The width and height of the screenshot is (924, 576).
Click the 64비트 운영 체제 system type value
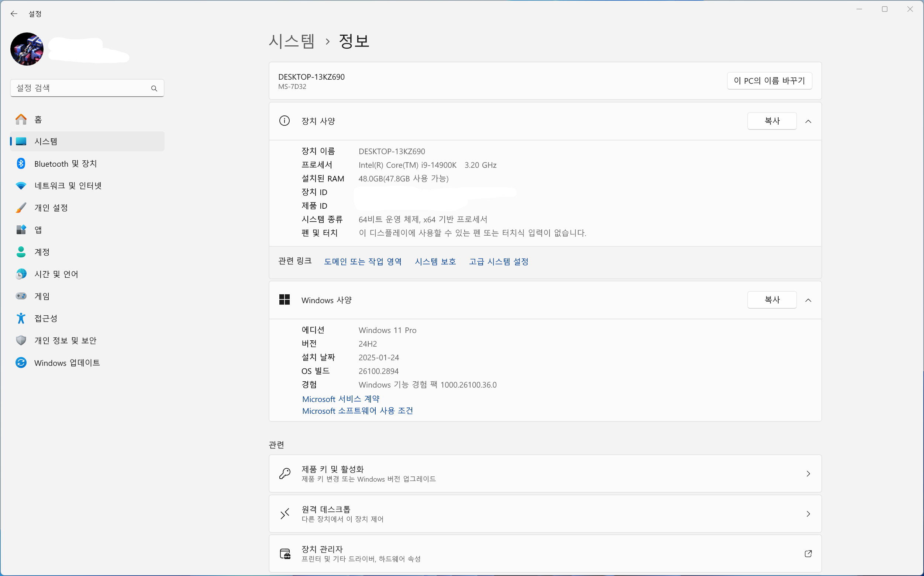pyautogui.click(x=423, y=219)
